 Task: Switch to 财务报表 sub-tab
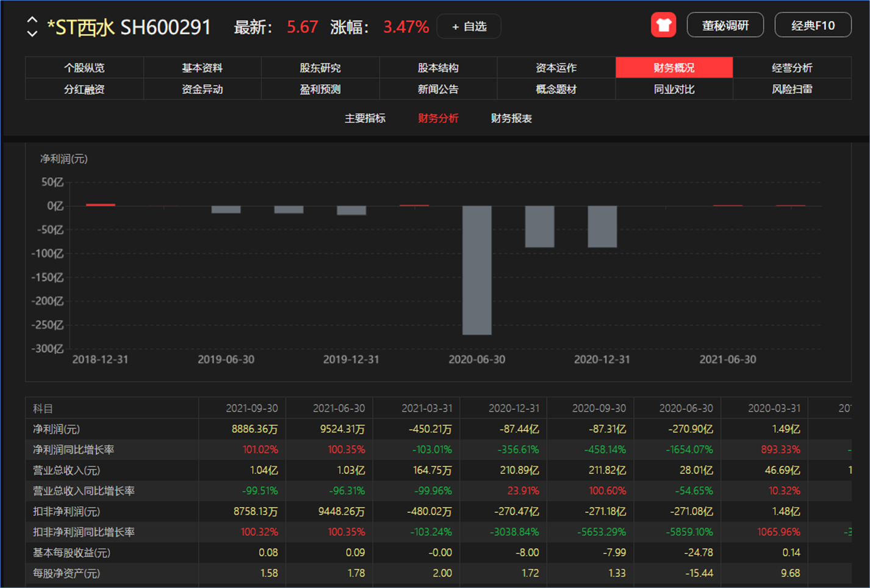point(511,118)
